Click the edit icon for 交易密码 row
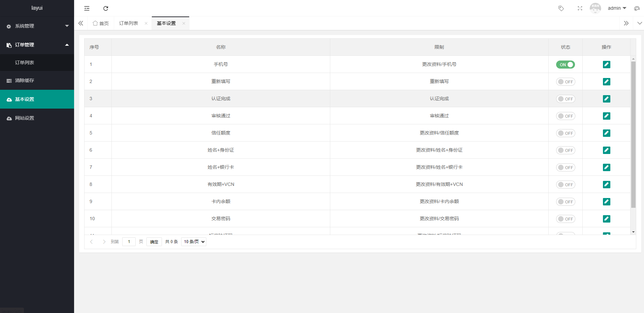644x313 pixels. click(606, 219)
